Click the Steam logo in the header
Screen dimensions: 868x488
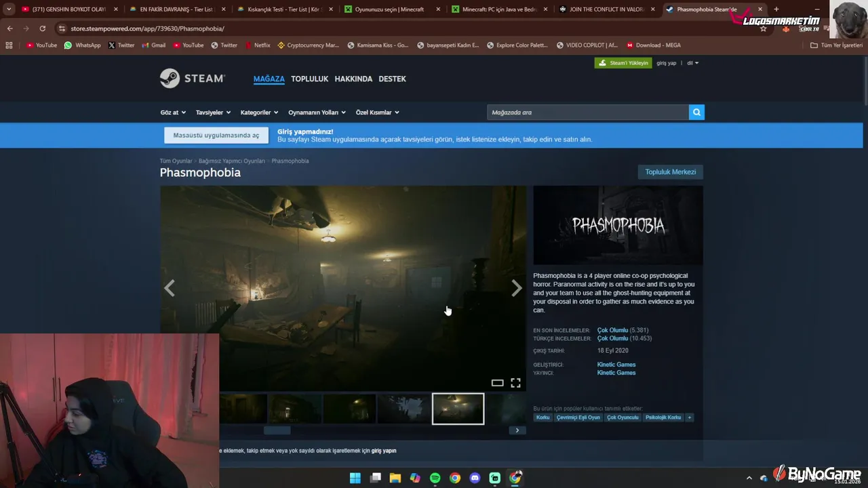(x=193, y=79)
